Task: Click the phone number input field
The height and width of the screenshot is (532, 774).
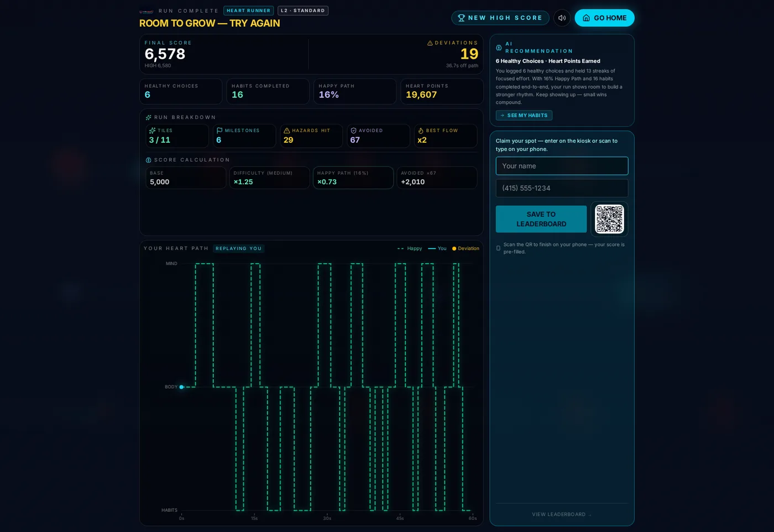Action: coord(562,188)
